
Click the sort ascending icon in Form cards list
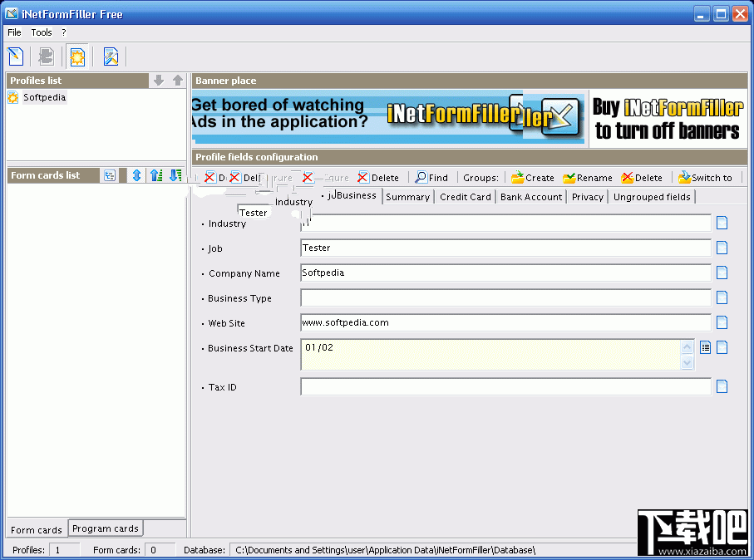click(x=155, y=175)
